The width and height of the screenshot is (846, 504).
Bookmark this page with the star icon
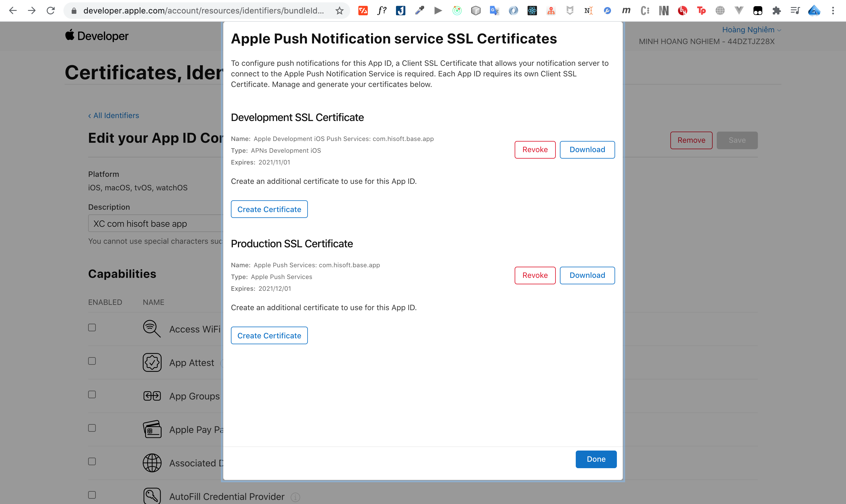coord(339,11)
